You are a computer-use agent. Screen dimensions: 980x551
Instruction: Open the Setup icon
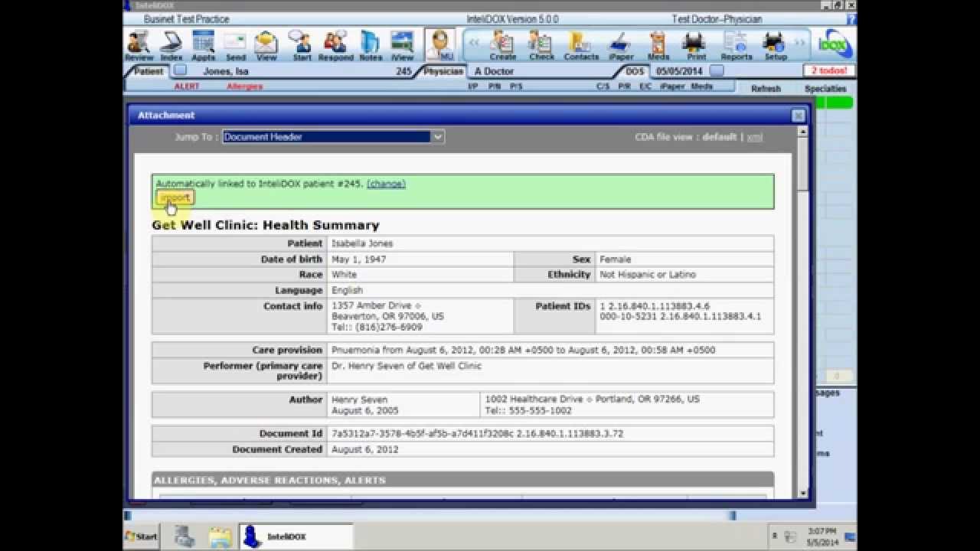pyautogui.click(x=776, y=45)
